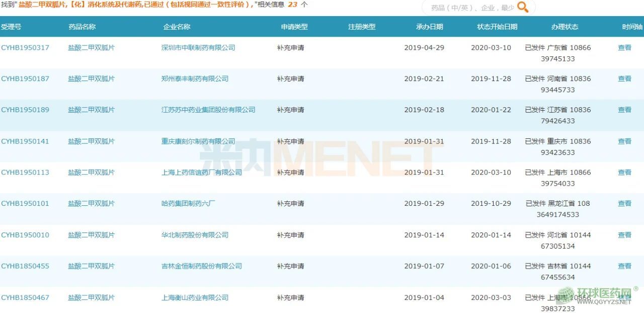Click the orange magnifier search icon
Viewport: 644px width, 313px height.
pos(523,8)
